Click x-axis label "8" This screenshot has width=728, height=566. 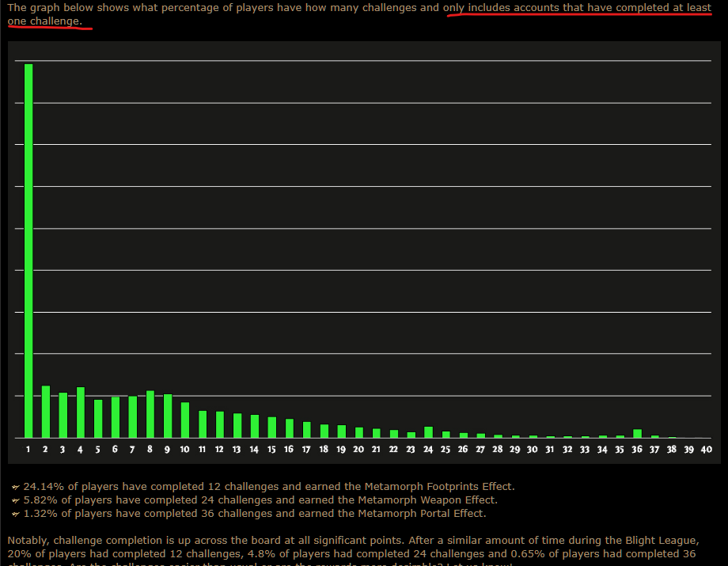tap(150, 449)
